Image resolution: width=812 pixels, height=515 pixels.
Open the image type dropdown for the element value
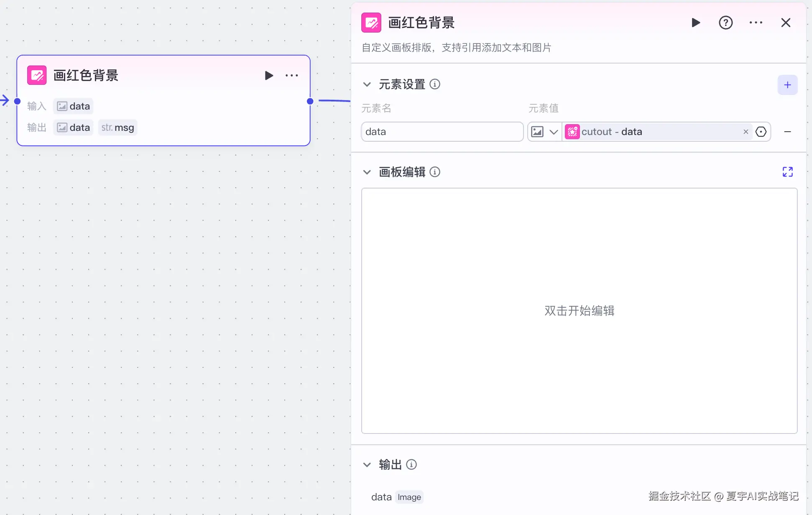point(544,132)
